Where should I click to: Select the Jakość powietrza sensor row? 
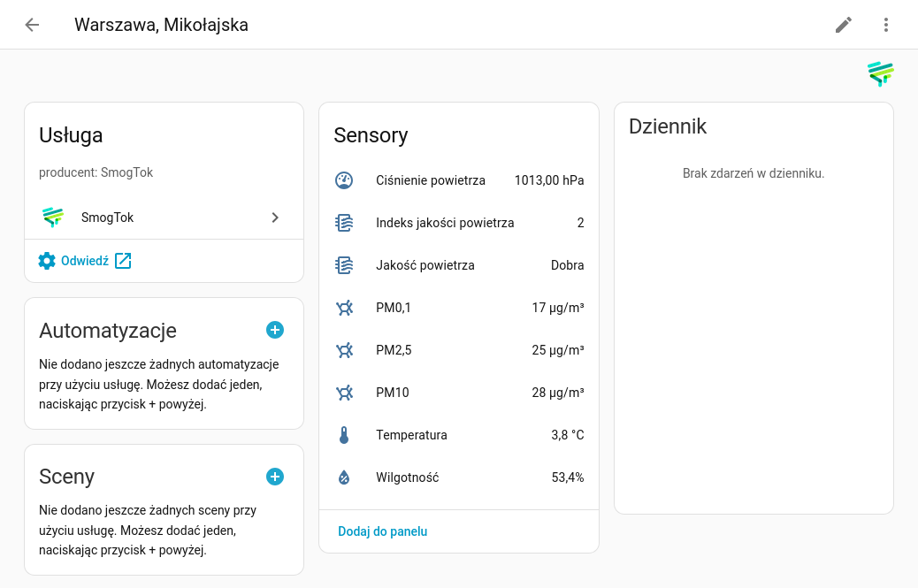pyautogui.click(x=458, y=265)
